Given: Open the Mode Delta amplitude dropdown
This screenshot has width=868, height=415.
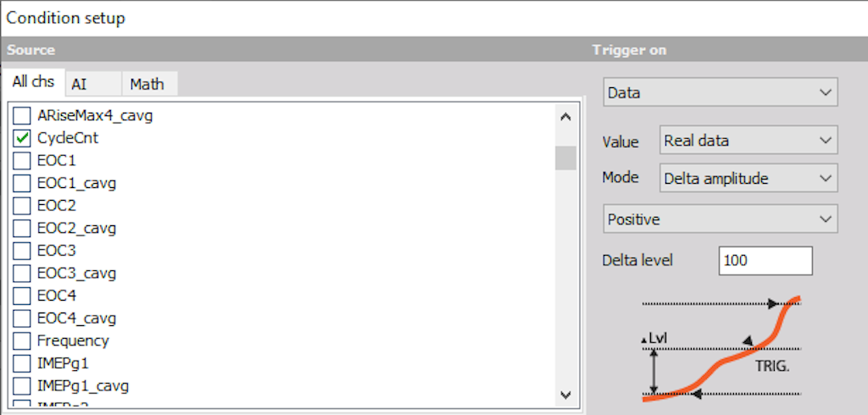Looking at the screenshot, I should pyautogui.click(x=748, y=178).
